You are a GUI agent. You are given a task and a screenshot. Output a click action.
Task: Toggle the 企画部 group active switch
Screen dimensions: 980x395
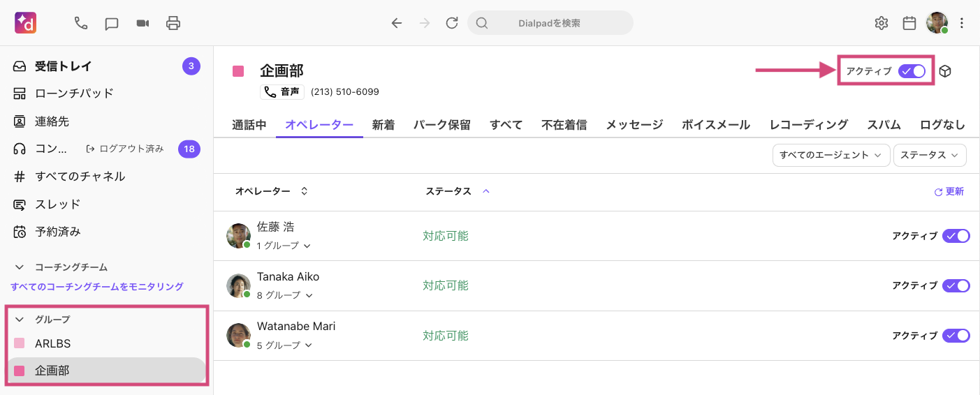pos(912,71)
